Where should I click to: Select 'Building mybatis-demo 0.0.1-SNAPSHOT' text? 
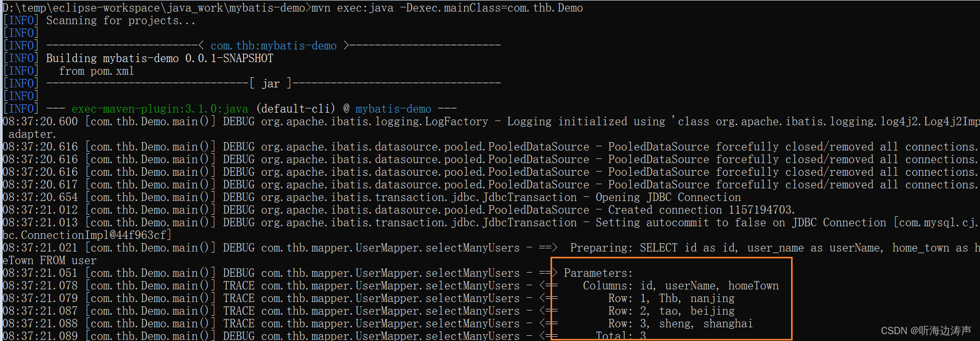click(159, 58)
